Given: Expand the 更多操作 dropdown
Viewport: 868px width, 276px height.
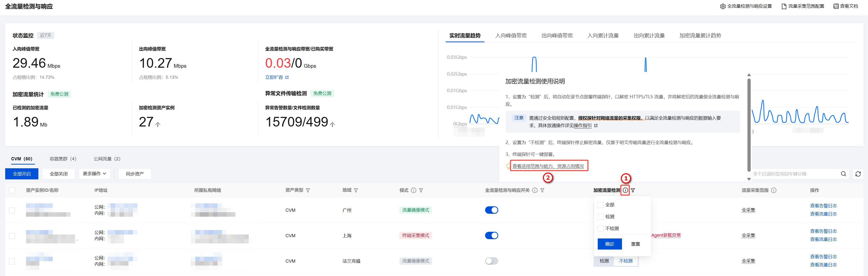Looking at the screenshot, I should click(x=94, y=174).
